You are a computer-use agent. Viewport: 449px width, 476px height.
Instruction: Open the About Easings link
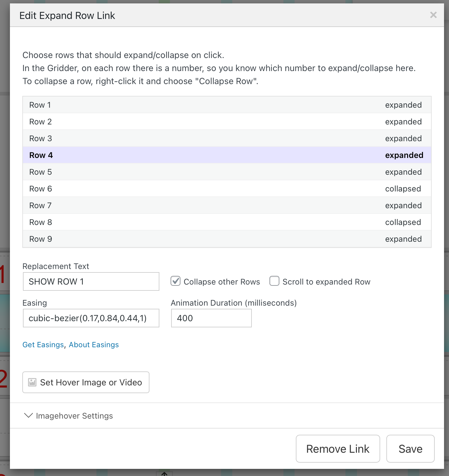click(94, 345)
